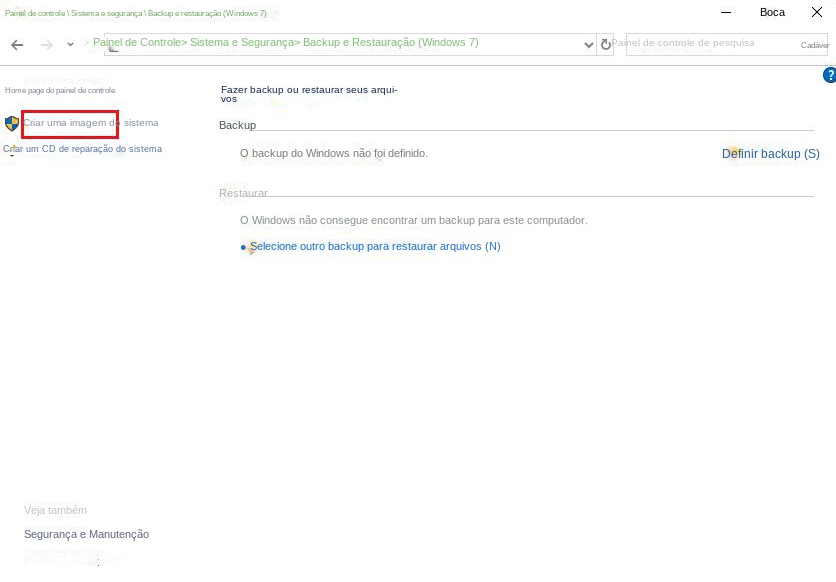The height and width of the screenshot is (582, 836).
Task: Open Segurança e Manutenção link
Action: point(86,534)
